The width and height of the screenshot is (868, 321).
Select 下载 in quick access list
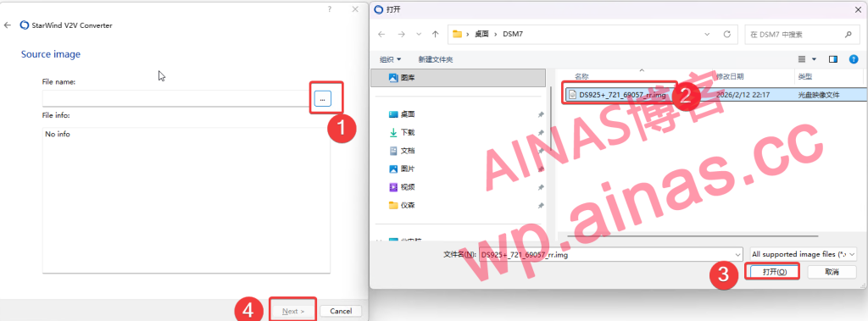pyautogui.click(x=408, y=133)
